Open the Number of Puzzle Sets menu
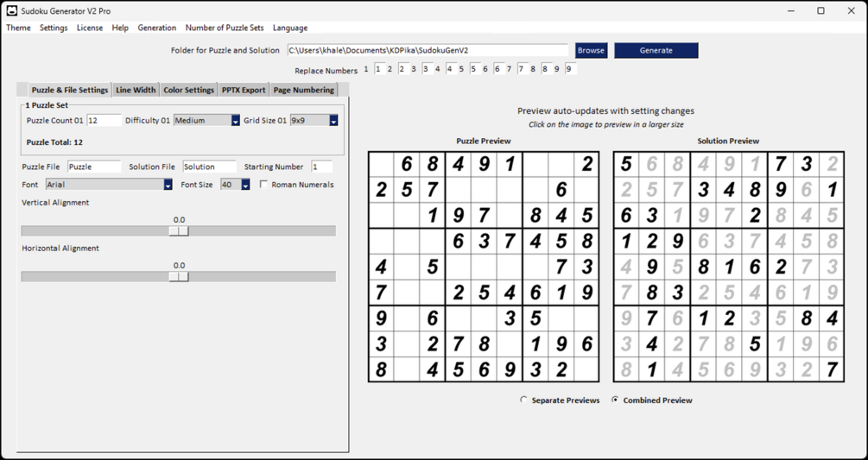 (225, 28)
